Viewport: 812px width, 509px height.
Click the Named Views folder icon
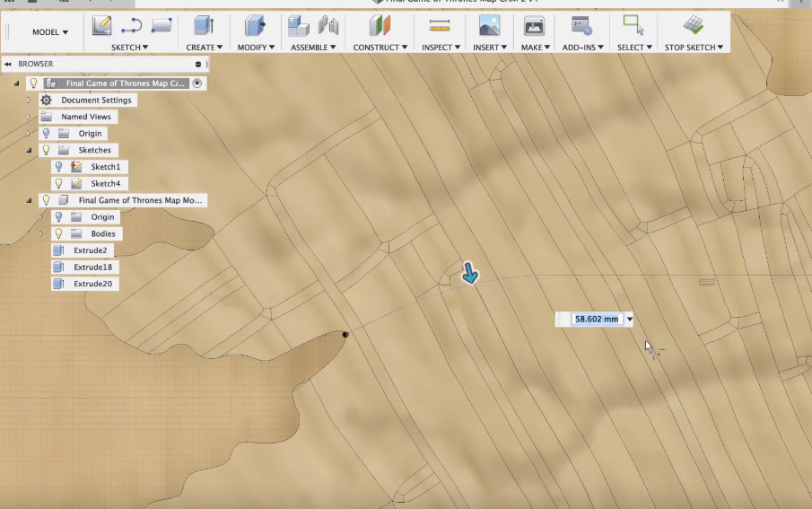46,117
